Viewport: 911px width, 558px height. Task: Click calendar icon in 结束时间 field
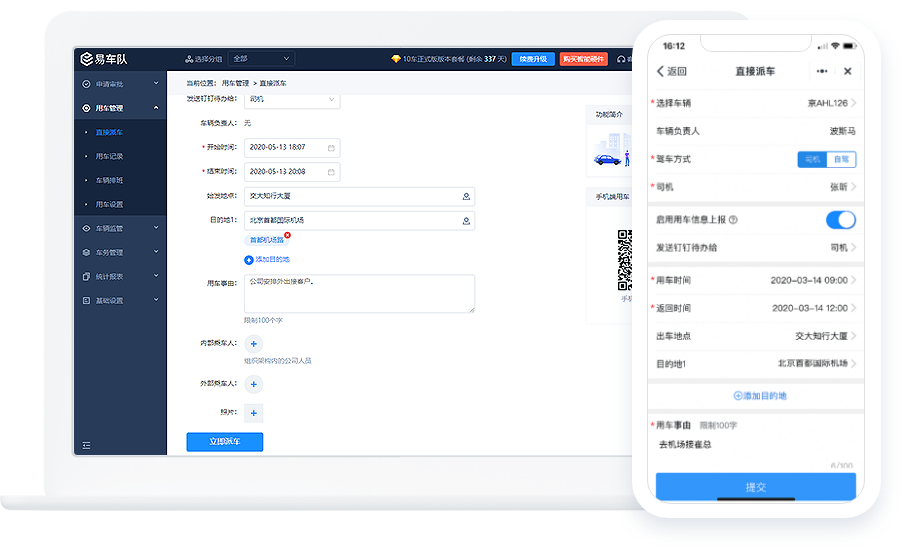[x=331, y=172]
